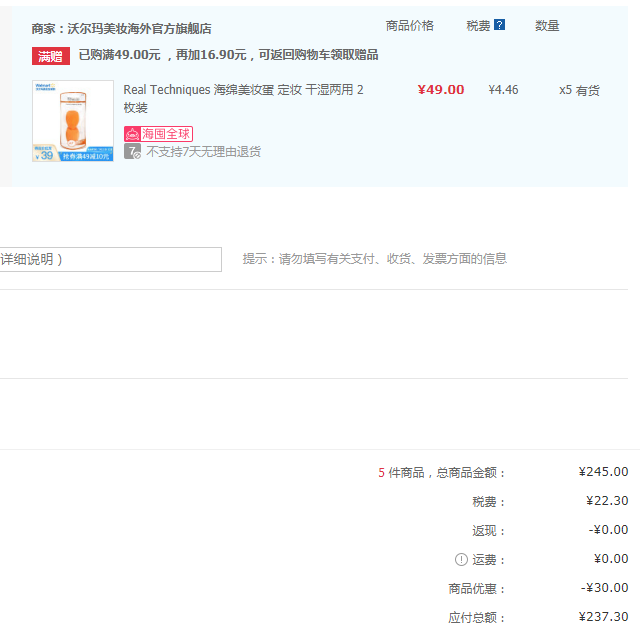The height and width of the screenshot is (637, 640).
Task: Click the product price ¥49.00
Action: point(441,90)
